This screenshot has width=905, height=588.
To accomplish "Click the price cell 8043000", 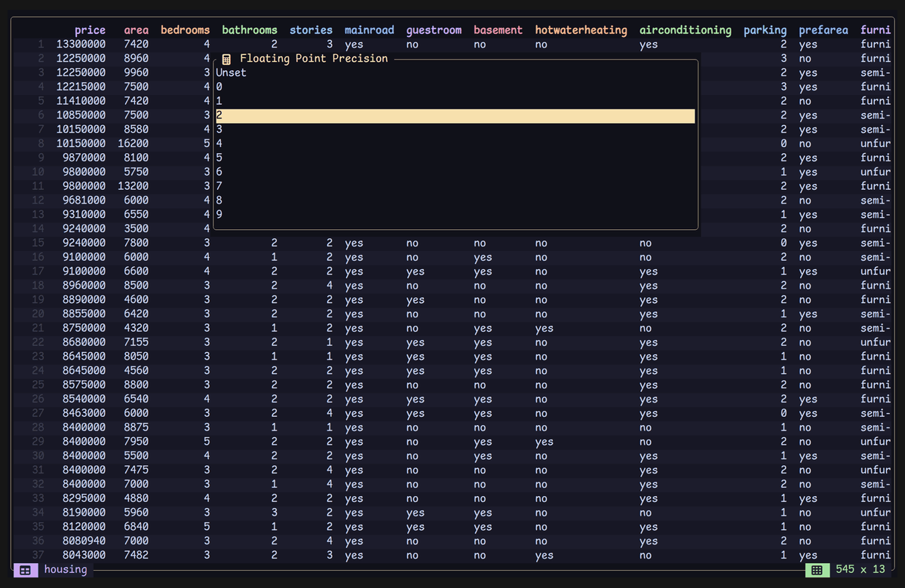I will tap(84, 556).
